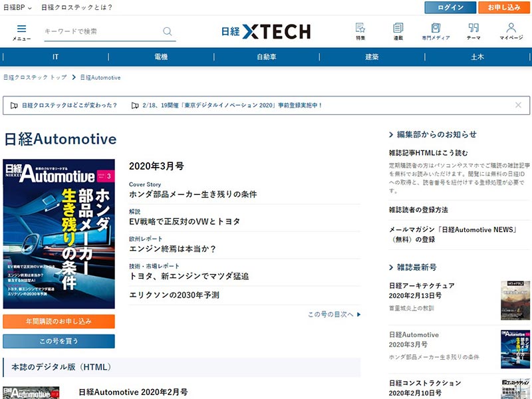
Task: Click 日経コンストラクション cover thumbnail
Action: (x=515, y=389)
